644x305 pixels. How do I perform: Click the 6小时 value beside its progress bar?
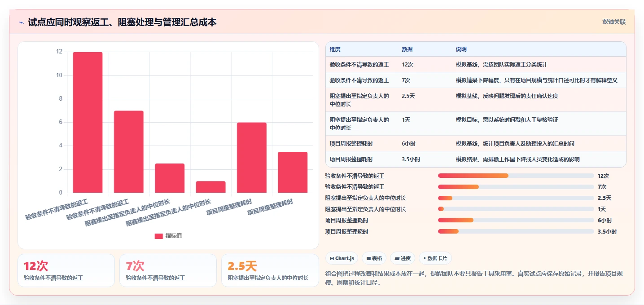[x=605, y=221]
